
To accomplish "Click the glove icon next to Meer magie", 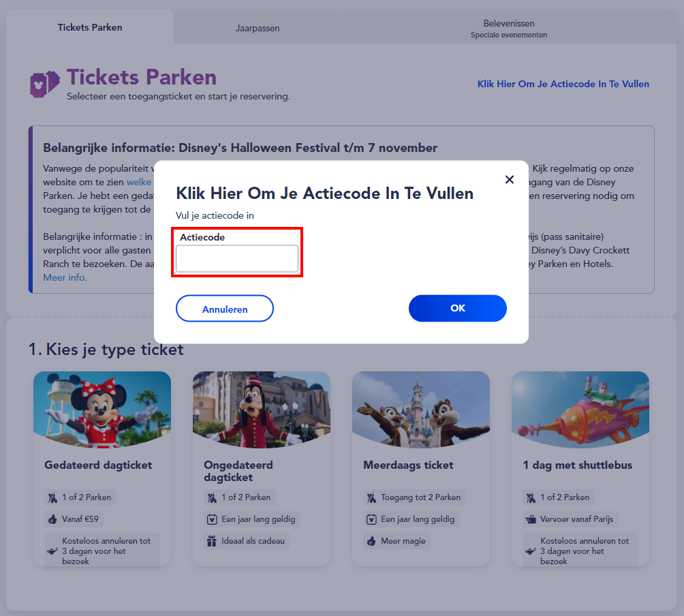I will tap(371, 541).
